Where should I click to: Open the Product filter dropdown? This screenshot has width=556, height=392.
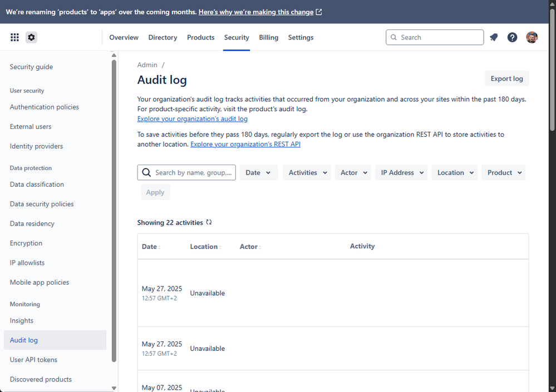[x=503, y=172]
